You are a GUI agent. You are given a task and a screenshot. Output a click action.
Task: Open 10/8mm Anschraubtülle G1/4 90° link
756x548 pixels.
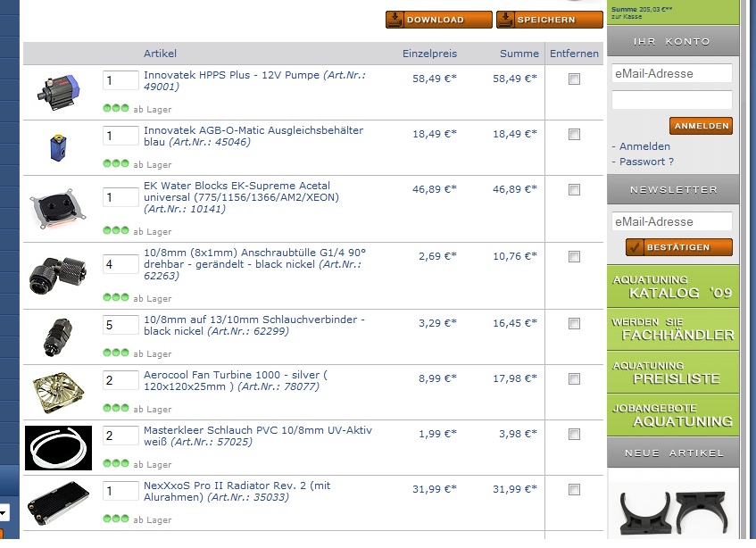pyautogui.click(x=254, y=264)
